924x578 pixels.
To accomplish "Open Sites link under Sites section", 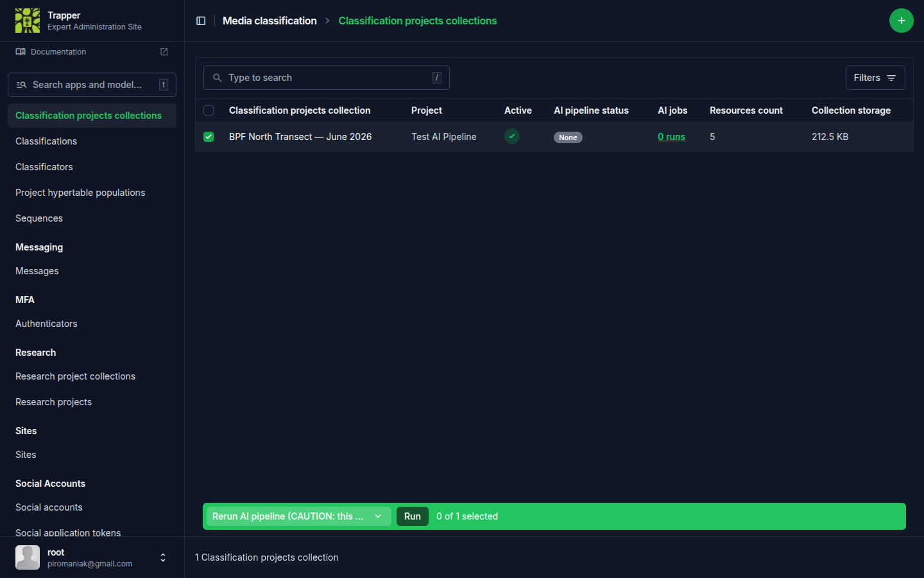I will [x=26, y=455].
